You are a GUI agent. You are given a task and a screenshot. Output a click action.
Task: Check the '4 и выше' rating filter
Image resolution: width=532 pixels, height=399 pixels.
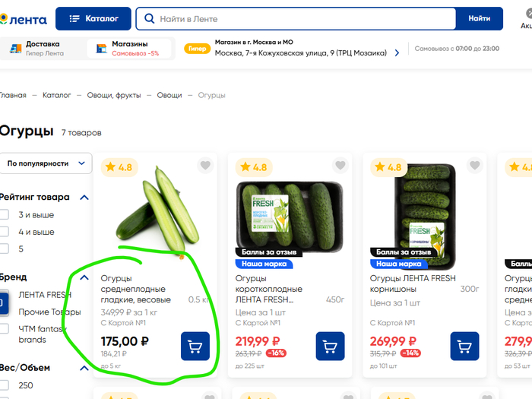coord(4,232)
